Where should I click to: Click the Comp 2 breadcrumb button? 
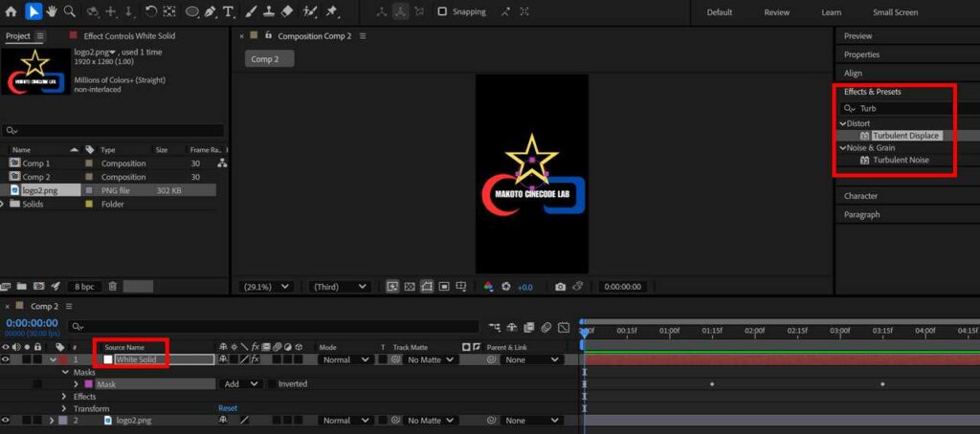tap(269, 59)
